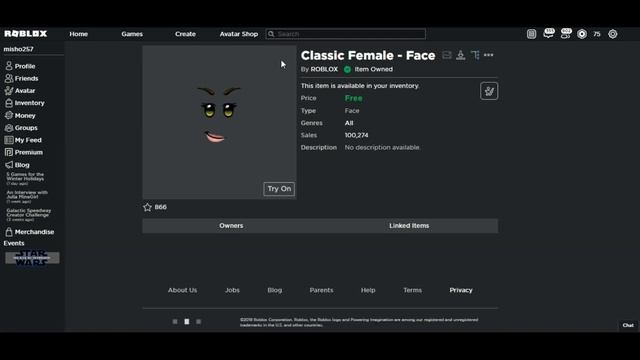This screenshot has width=640, height=360.
Task: Click the wear avatar icon button
Action: pyautogui.click(x=489, y=91)
